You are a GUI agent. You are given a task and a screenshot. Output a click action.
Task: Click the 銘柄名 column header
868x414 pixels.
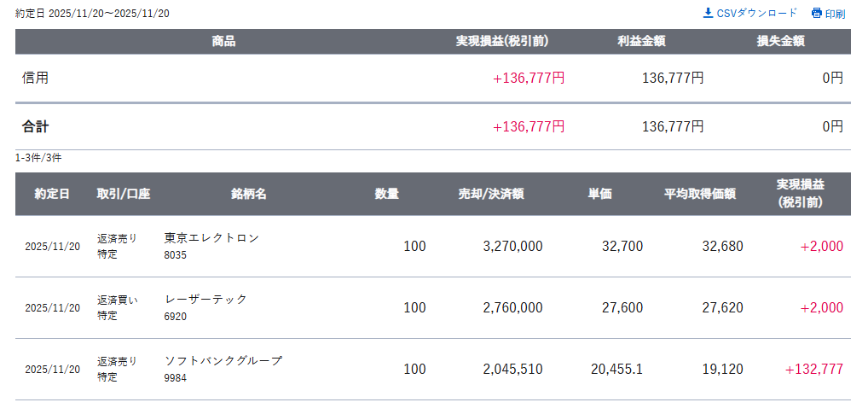click(x=249, y=194)
